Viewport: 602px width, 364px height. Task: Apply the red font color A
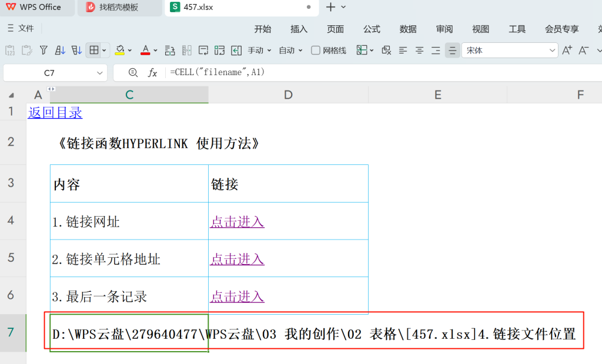pos(145,50)
